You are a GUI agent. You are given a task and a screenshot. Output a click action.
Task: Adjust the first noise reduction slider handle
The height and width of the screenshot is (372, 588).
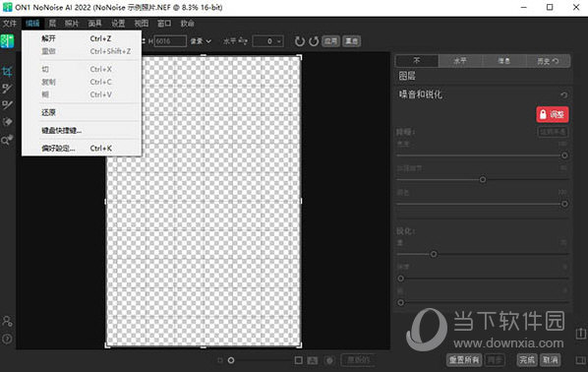(x=564, y=155)
